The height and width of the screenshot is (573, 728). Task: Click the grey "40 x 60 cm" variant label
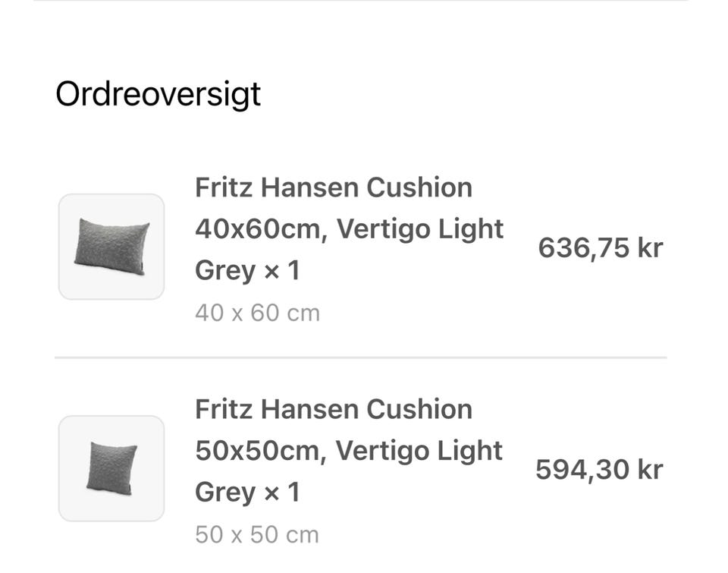coord(257,313)
